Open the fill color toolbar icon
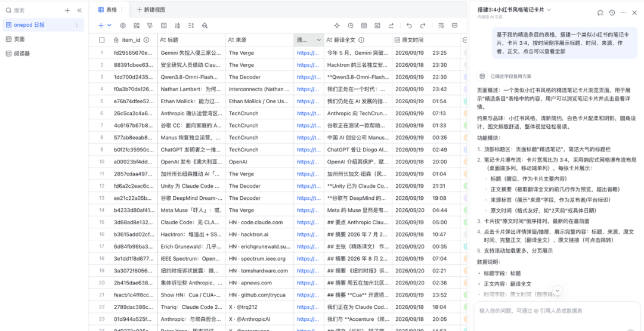644x331 pixels. pyautogui.click(x=205, y=26)
